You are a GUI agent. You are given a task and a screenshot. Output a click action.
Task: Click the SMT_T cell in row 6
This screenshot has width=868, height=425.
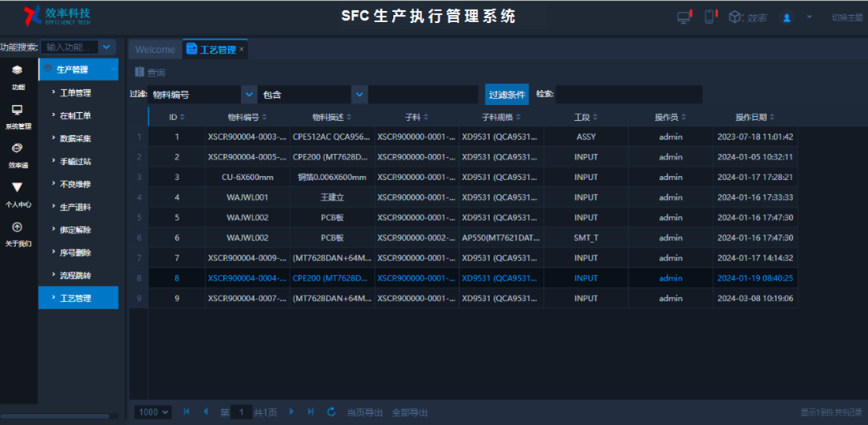(586, 238)
